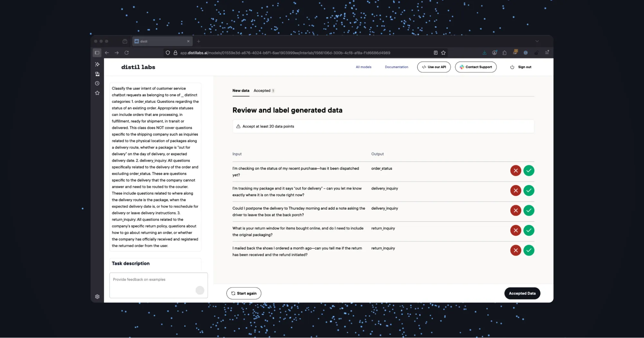Open the Documentation link
This screenshot has width=644, height=338.
pyautogui.click(x=396, y=67)
